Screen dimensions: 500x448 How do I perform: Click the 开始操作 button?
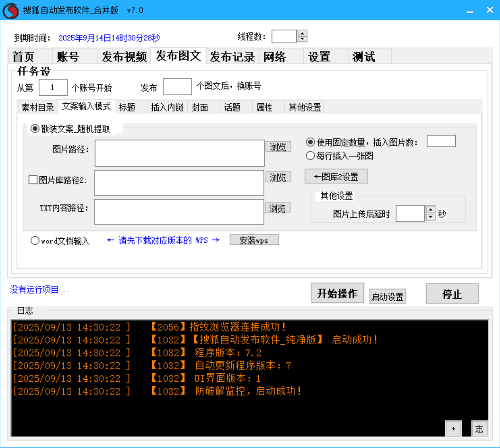(x=337, y=293)
